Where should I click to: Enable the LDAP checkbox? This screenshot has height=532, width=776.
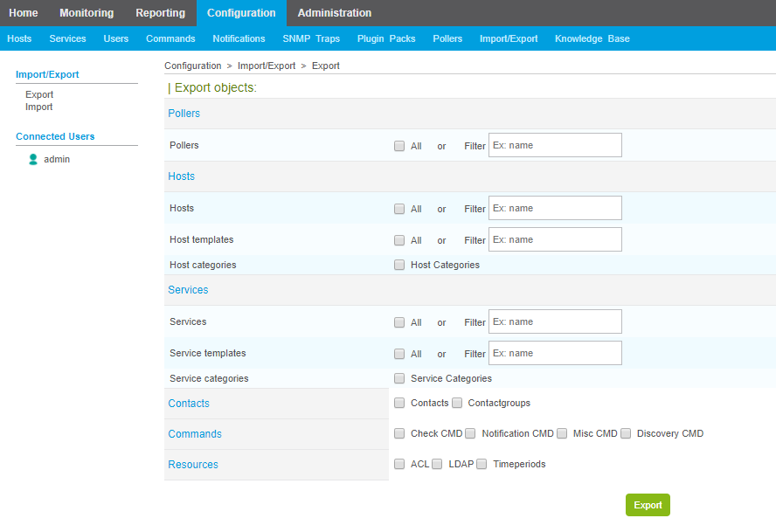tap(437, 464)
